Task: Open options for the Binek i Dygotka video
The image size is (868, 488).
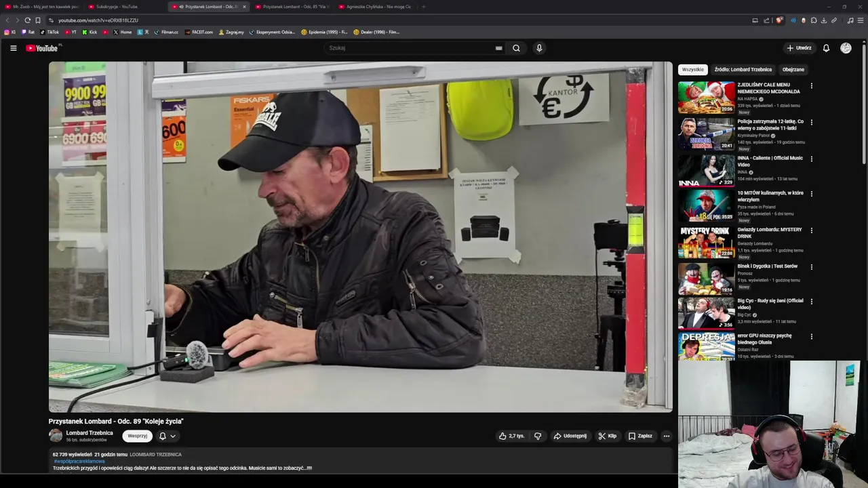Action: click(x=811, y=267)
